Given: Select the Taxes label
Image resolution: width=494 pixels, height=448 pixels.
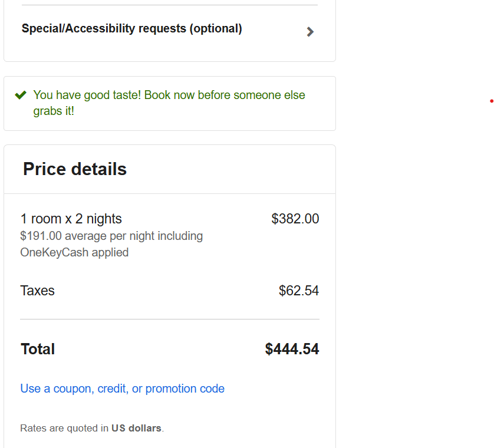Looking at the screenshot, I should [x=37, y=291].
